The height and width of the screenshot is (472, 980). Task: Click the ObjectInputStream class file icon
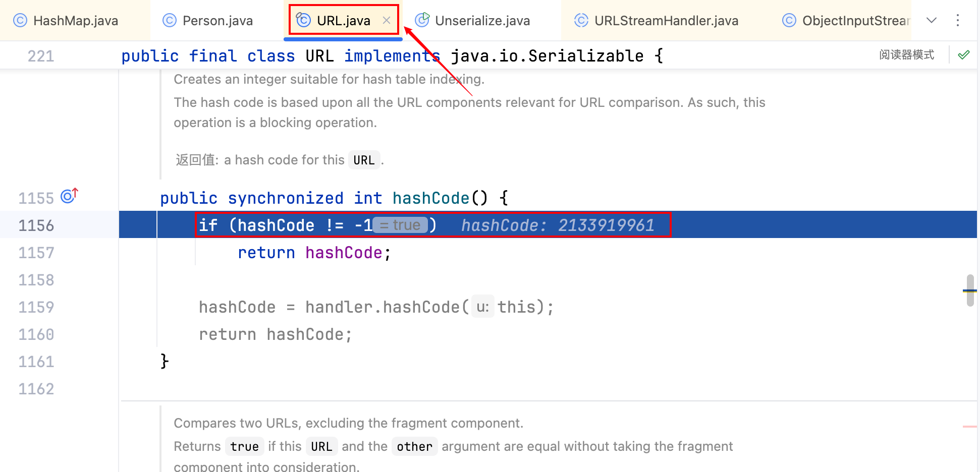(789, 21)
